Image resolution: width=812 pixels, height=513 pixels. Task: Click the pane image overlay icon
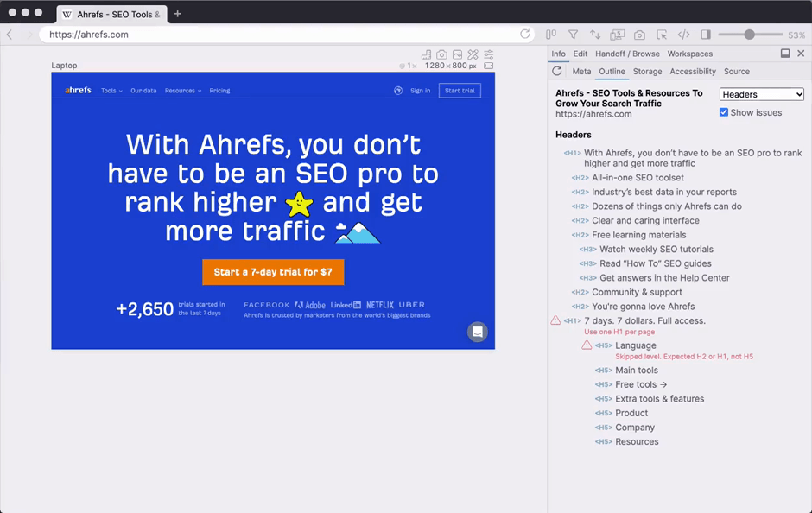coord(457,54)
